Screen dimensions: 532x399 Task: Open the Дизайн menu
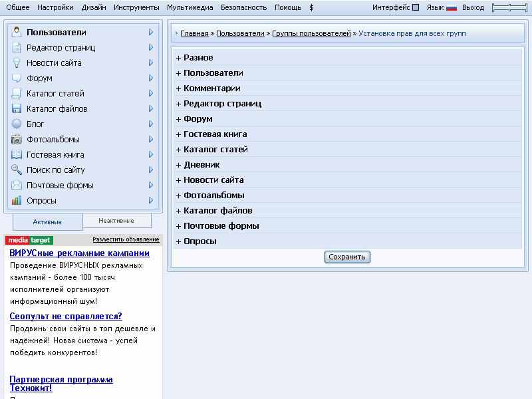coord(94,7)
